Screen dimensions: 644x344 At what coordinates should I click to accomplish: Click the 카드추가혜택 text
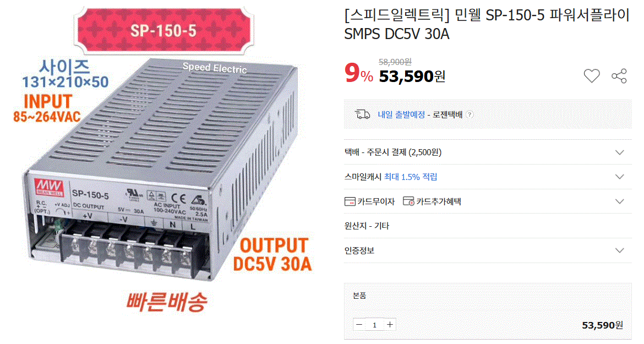coord(439,201)
